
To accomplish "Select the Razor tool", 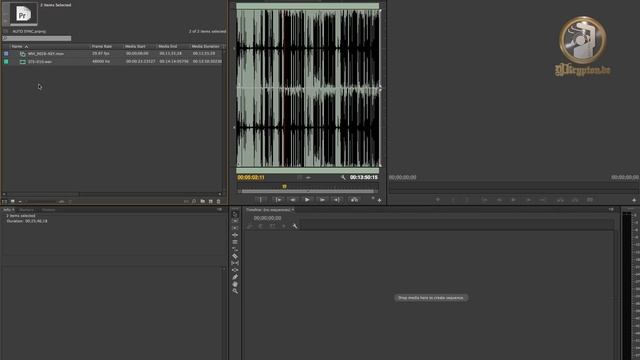I will (235, 256).
